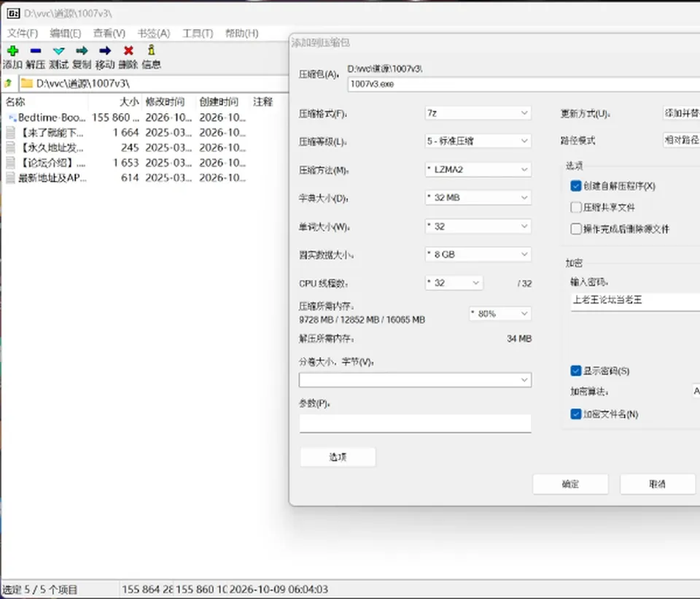Viewport: 700px width, 599px height.
Task: Click the password field under 输入密码
Action: [635, 301]
